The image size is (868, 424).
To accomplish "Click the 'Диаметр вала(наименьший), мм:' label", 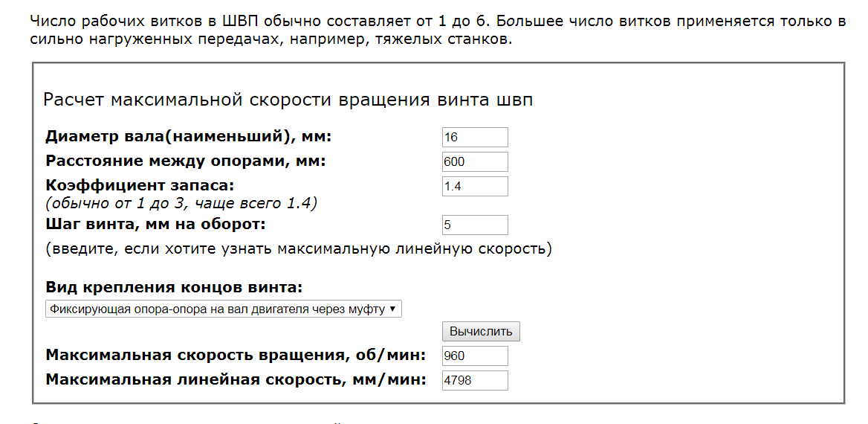I will tap(188, 137).
